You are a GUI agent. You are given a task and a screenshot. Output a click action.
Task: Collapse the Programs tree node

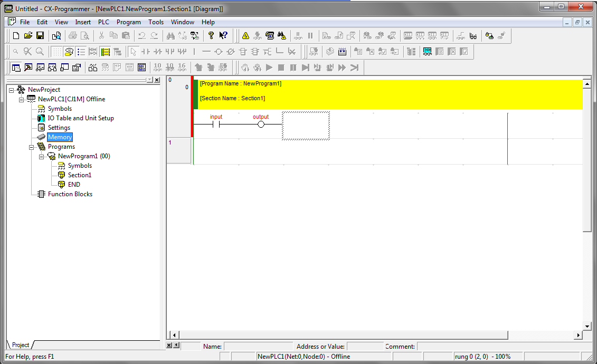click(x=32, y=147)
